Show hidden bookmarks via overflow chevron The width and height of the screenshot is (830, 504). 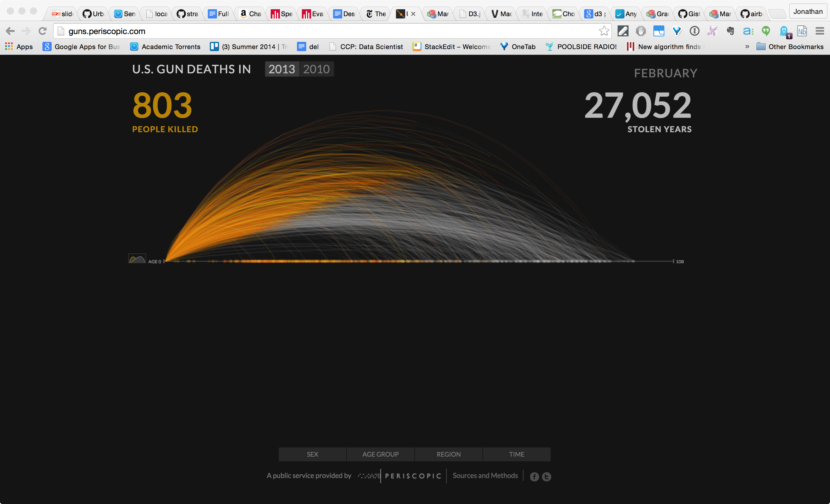(x=747, y=46)
